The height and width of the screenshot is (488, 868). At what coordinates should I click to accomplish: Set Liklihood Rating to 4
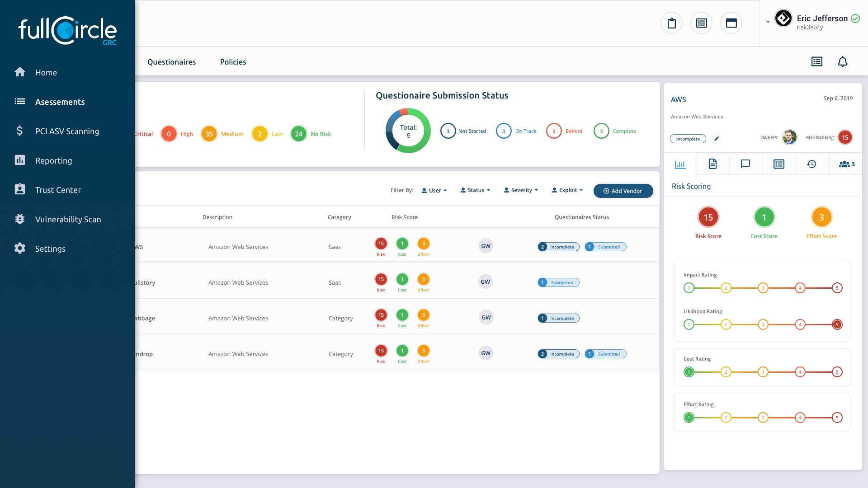point(800,324)
